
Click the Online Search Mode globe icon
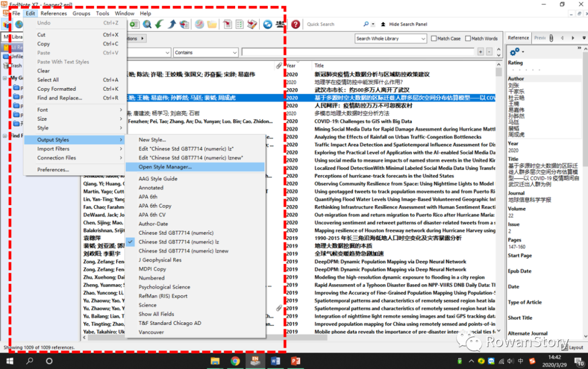pos(19,24)
